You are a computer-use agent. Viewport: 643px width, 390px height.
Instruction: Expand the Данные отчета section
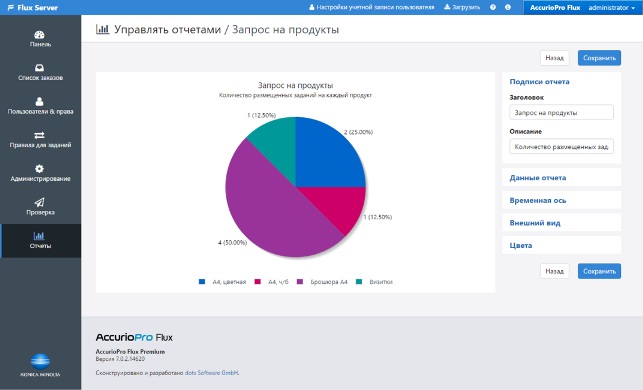(561, 178)
